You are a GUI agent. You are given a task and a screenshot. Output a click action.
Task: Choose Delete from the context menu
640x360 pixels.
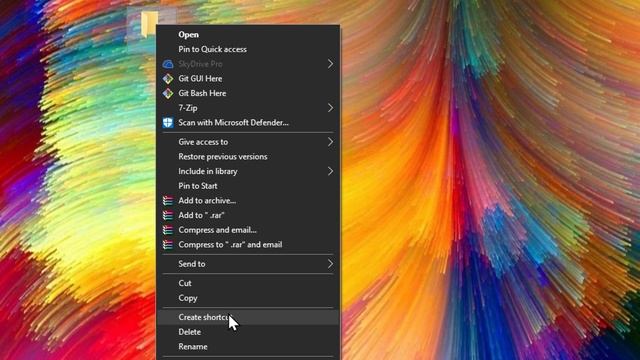point(248,332)
